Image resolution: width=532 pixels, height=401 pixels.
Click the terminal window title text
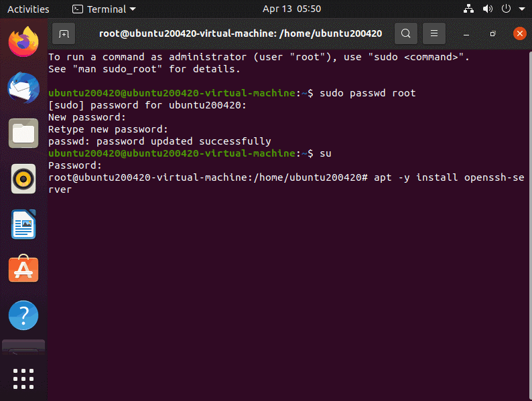coord(241,33)
